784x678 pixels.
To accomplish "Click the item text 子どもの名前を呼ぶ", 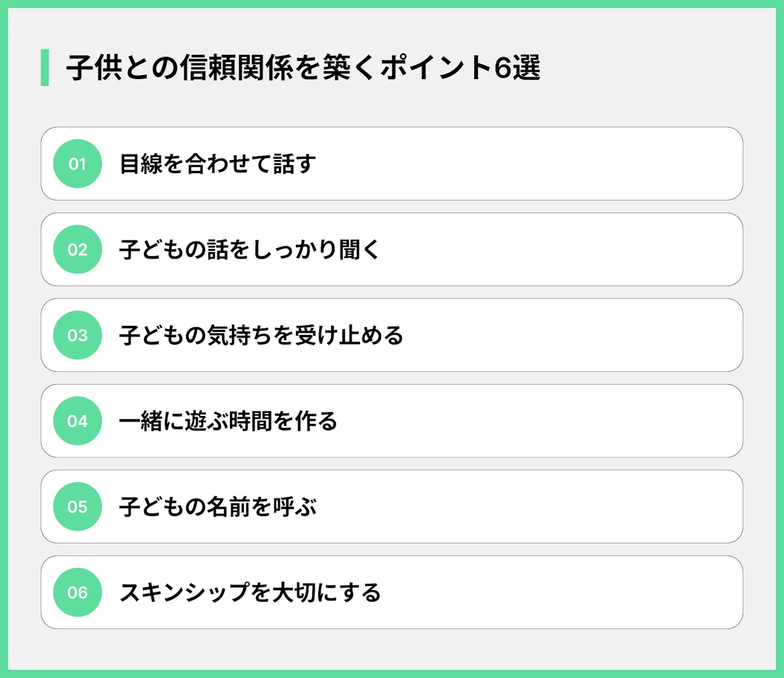I will [218, 507].
